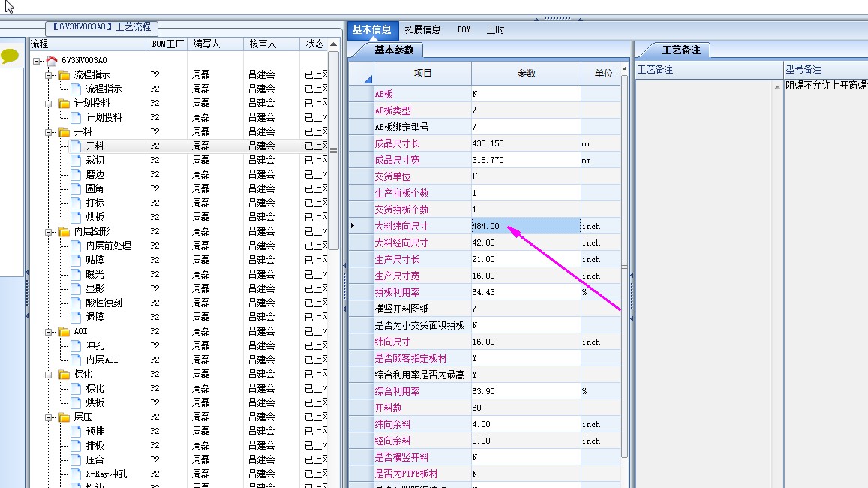Collapse the root 6V3NV003A0 tree node
This screenshot has height=488, width=868.
[37, 61]
